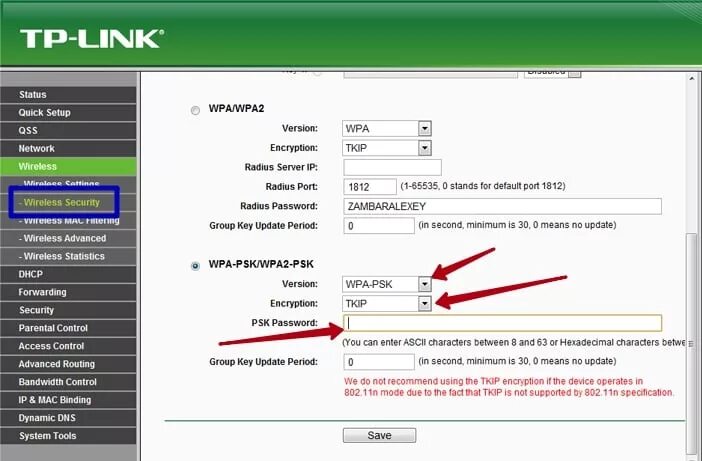Click the default port 1812 hint text
This screenshot has height=461, width=702.
(483, 186)
